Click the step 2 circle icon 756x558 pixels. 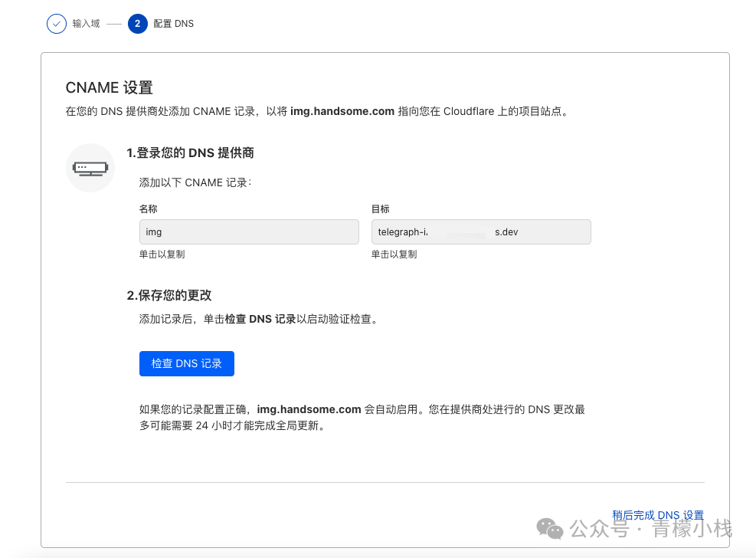point(137,24)
